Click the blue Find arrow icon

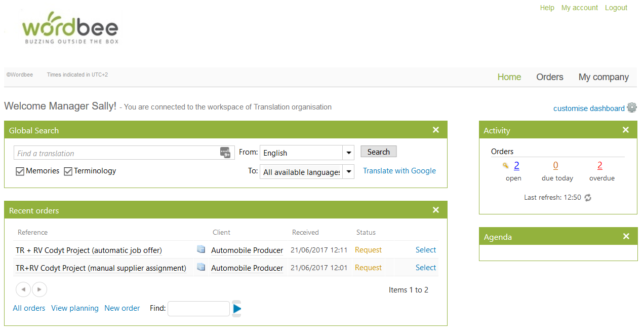tap(237, 308)
